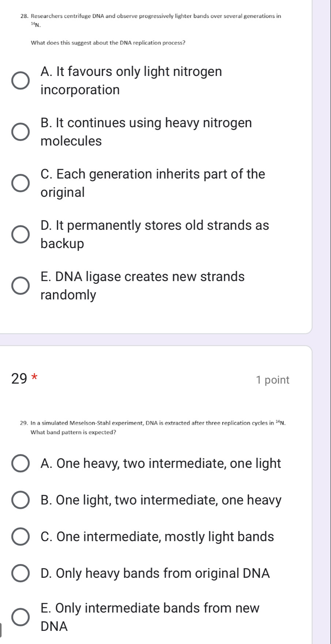The image size is (331, 644).
Task: Click the 'What band pattern is expected?' text
Action: tap(74, 432)
